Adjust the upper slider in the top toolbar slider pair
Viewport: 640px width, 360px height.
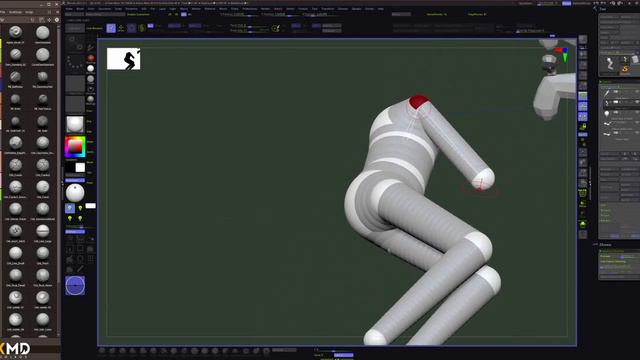point(250,26)
